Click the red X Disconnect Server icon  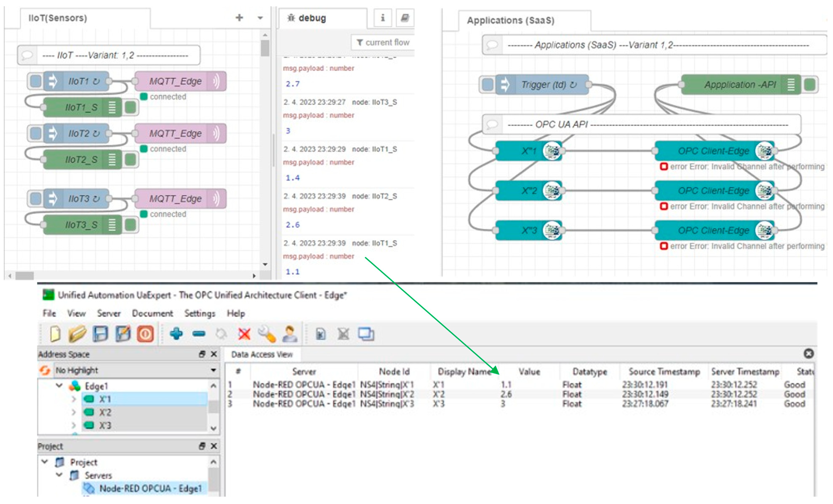[x=244, y=334]
